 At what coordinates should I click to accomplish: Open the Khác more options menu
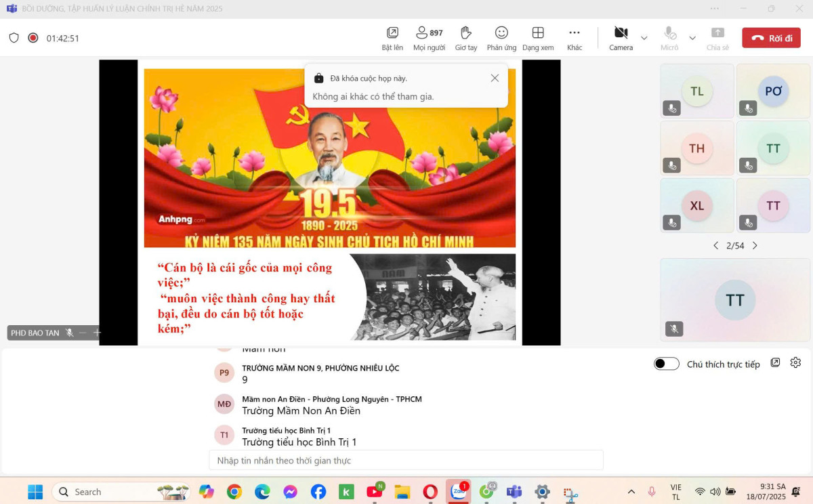(575, 33)
